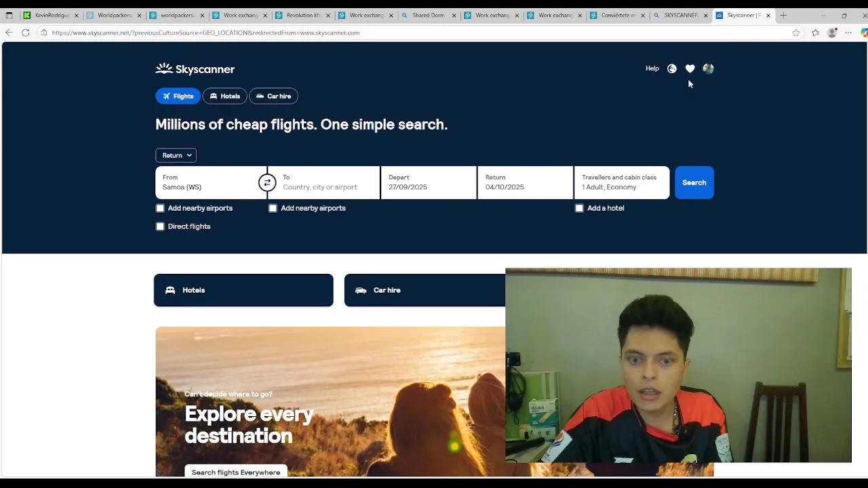The image size is (868, 488).
Task: Open the Help link
Action: [652, 68]
